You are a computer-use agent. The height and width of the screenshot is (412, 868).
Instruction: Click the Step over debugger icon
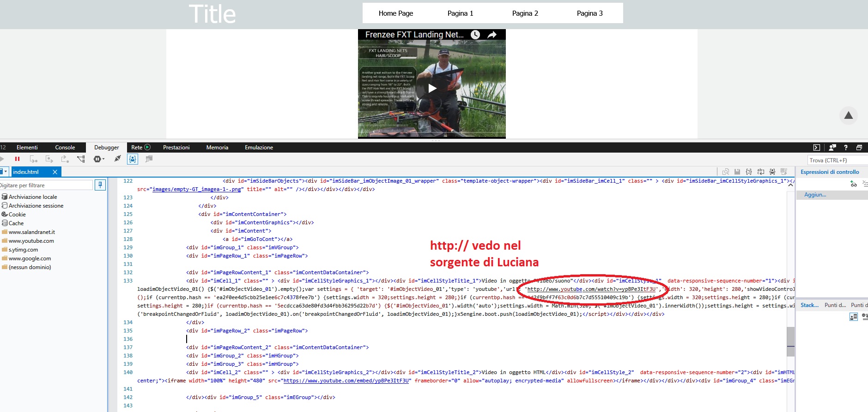(49, 159)
